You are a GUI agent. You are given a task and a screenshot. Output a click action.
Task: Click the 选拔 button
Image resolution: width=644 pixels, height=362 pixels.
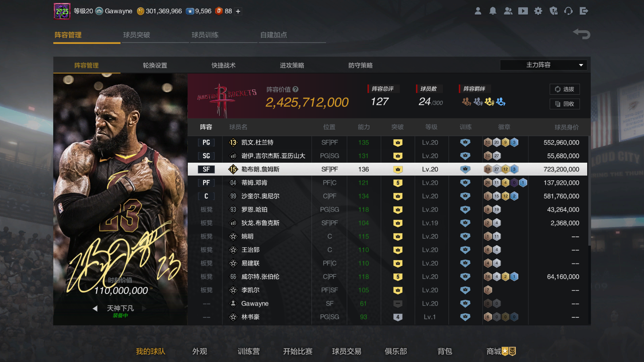565,89
